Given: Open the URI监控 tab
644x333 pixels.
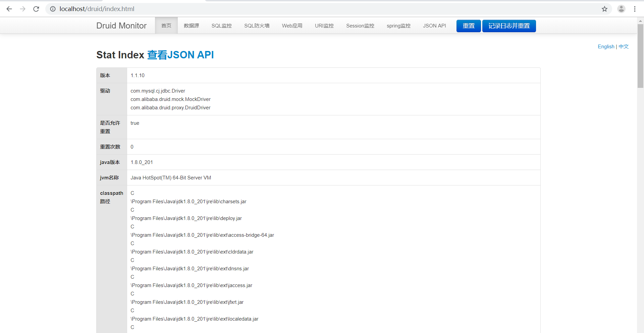Looking at the screenshot, I should [x=324, y=26].
